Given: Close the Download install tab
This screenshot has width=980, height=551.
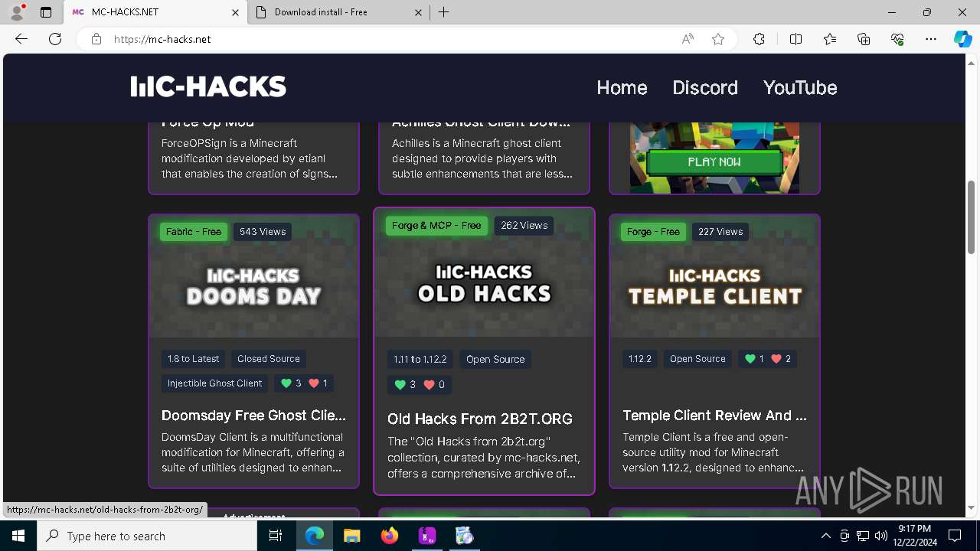Looking at the screenshot, I should pos(418,12).
